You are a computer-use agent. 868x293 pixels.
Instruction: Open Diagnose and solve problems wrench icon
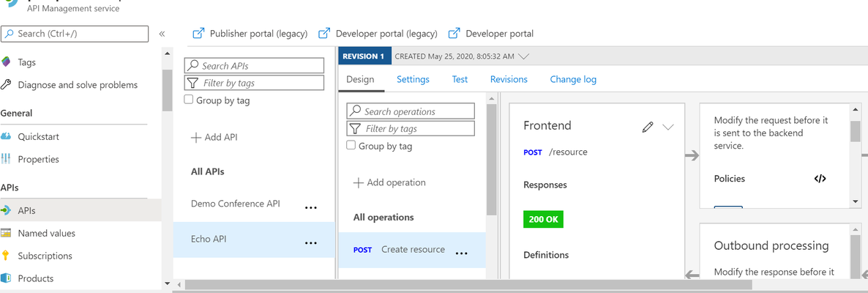6,85
